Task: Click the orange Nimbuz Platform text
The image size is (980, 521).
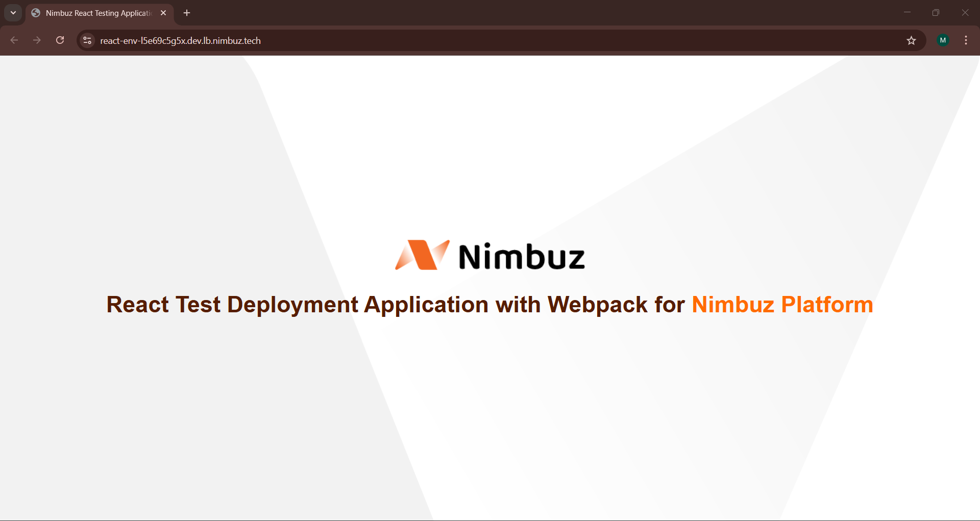Action: point(782,305)
